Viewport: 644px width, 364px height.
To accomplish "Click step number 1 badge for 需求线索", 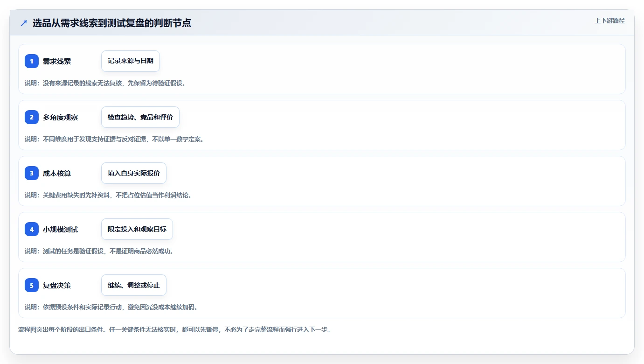I will click(32, 61).
